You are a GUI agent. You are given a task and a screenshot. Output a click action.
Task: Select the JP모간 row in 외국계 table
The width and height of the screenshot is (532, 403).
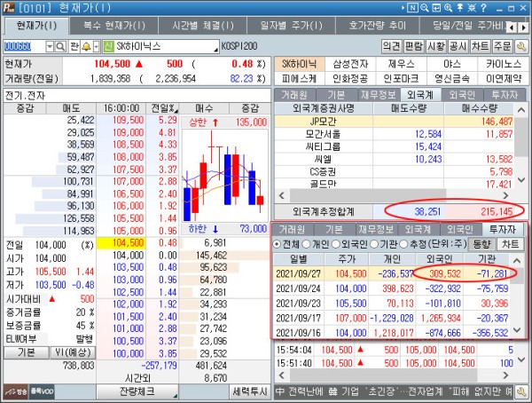pos(394,122)
